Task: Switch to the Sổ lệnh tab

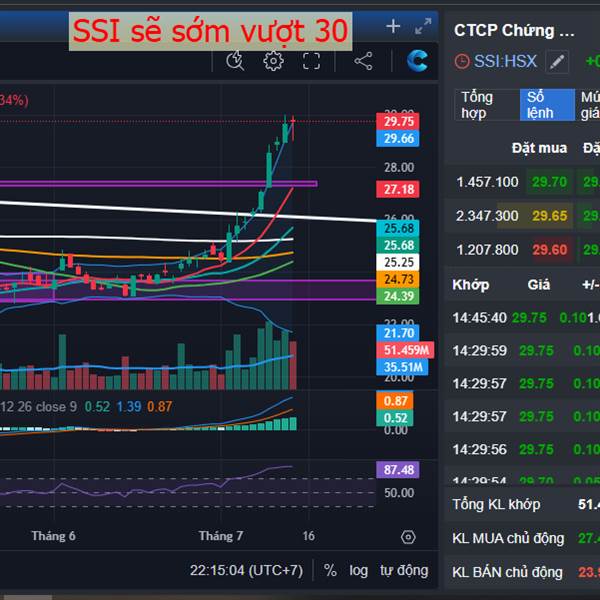Action: tap(547, 105)
